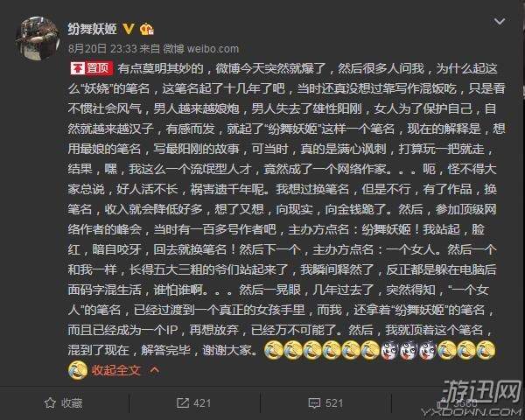Screen dimensions: 525x420
Task: Click the 421 repost count
Action: click(202, 403)
